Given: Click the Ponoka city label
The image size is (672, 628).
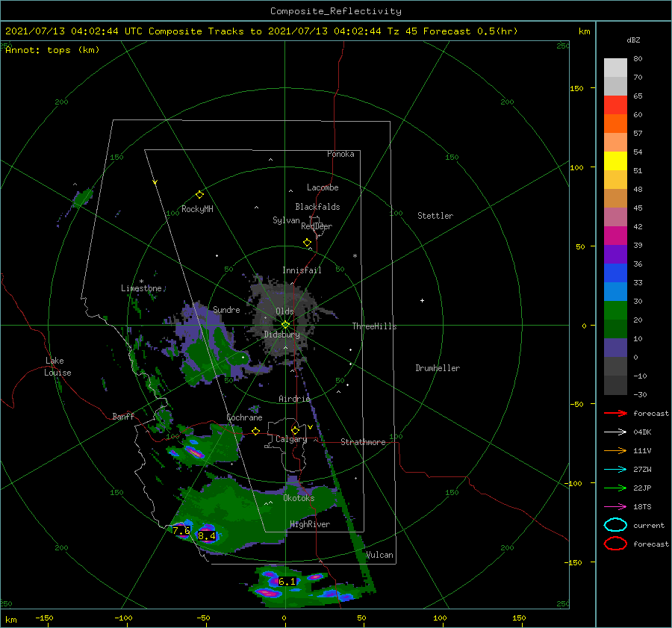Looking at the screenshot, I should [x=340, y=154].
